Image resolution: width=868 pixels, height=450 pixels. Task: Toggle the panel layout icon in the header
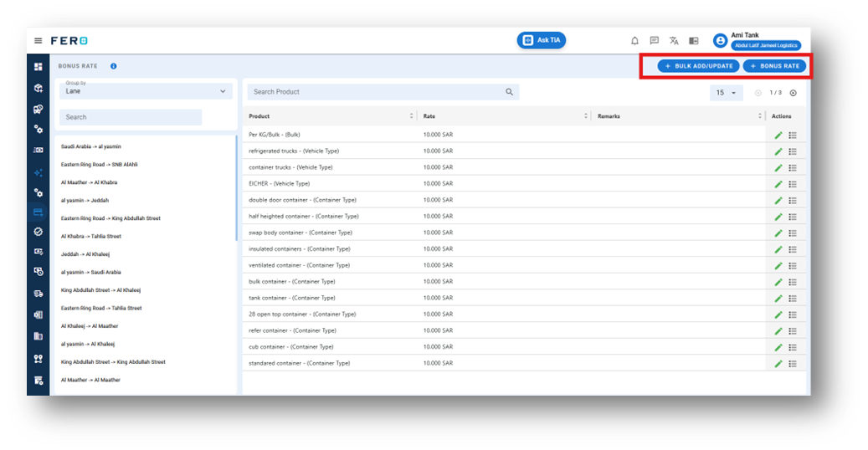point(694,40)
